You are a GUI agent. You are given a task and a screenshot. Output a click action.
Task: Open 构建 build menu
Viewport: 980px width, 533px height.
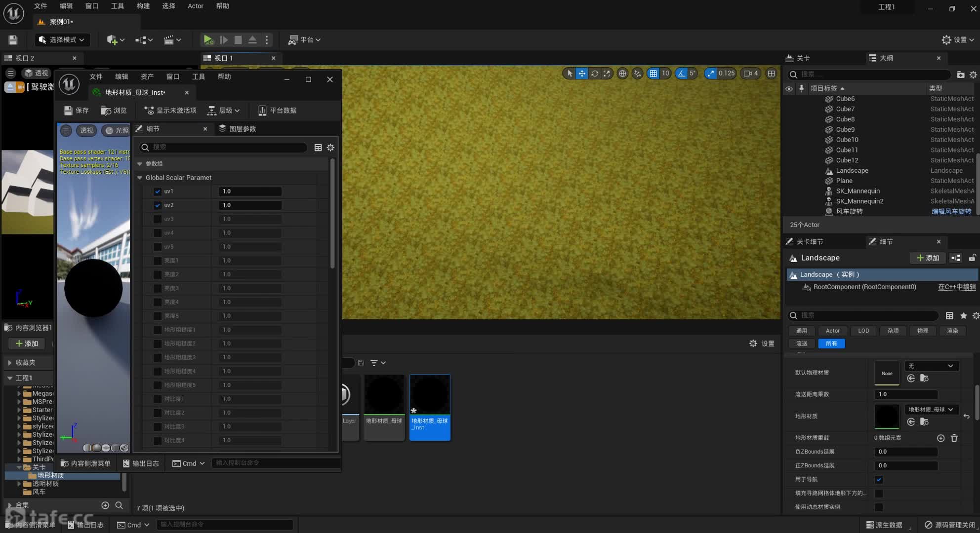[143, 6]
